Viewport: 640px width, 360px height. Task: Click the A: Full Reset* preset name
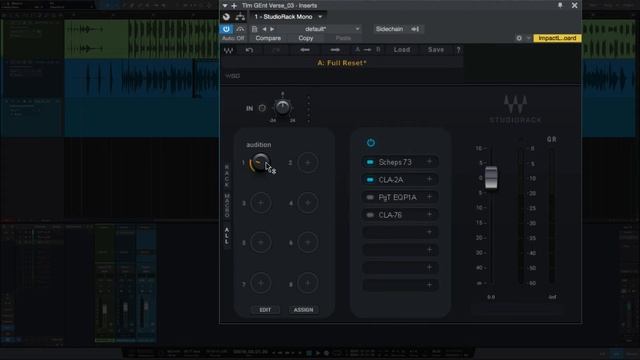(x=342, y=63)
